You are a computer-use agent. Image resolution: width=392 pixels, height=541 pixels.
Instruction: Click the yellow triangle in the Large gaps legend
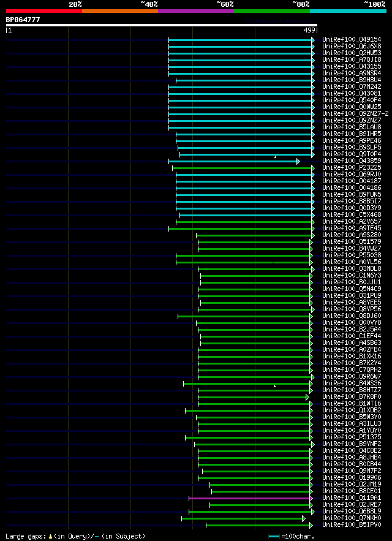(50, 537)
